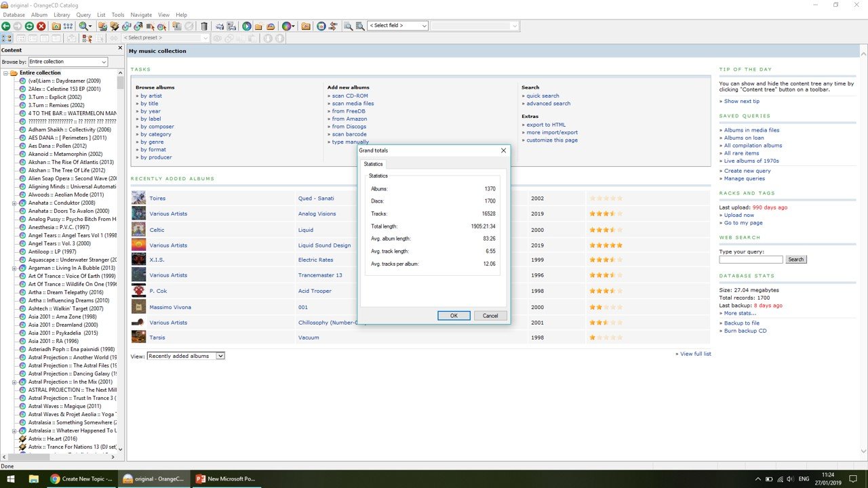This screenshot has width=868, height=488.
Task: Click the red Stop toolbar icon
Action: 41,26
